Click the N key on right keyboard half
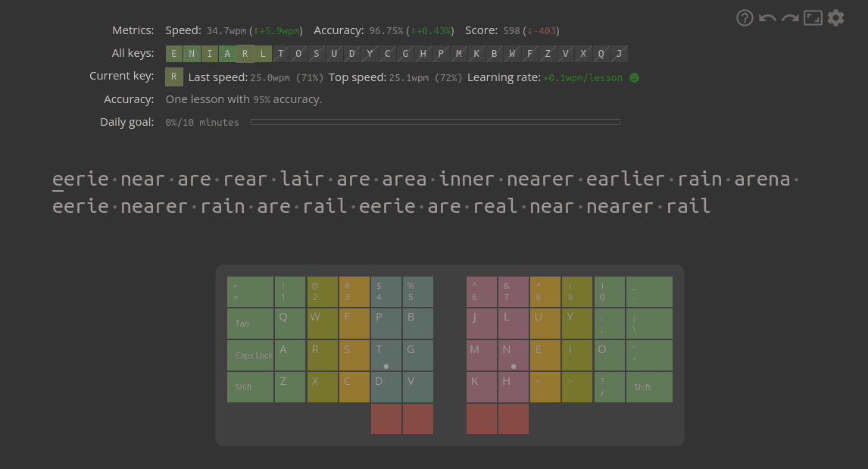 click(x=514, y=355)
